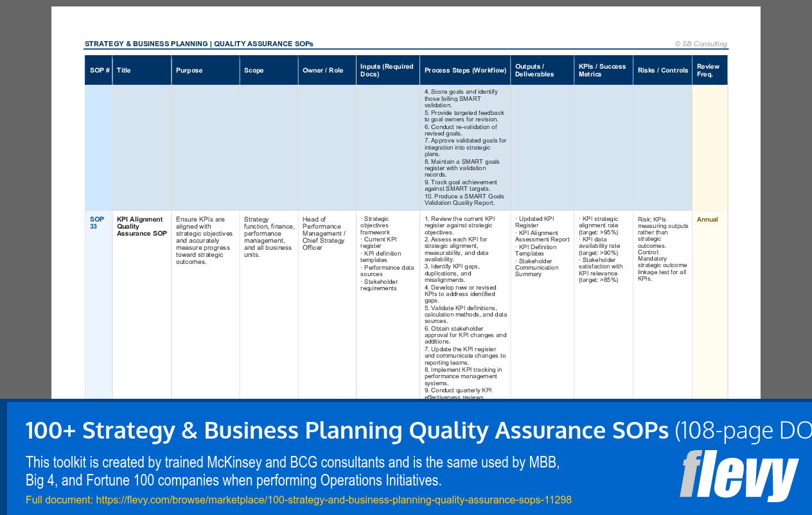
Task: Select the 100+ Strategy & Business Planning banner title
Action: (346, 430)
